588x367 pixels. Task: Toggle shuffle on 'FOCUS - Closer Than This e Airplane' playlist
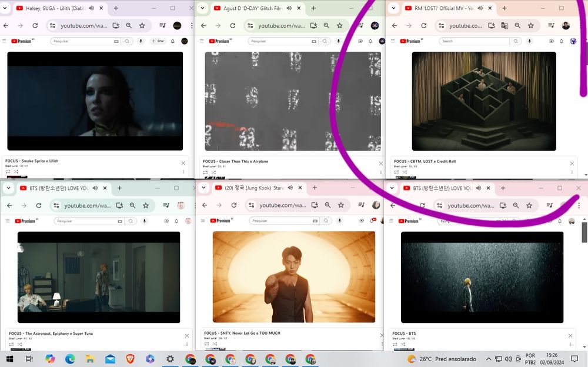pyautogui.click(x=214, y=172)
